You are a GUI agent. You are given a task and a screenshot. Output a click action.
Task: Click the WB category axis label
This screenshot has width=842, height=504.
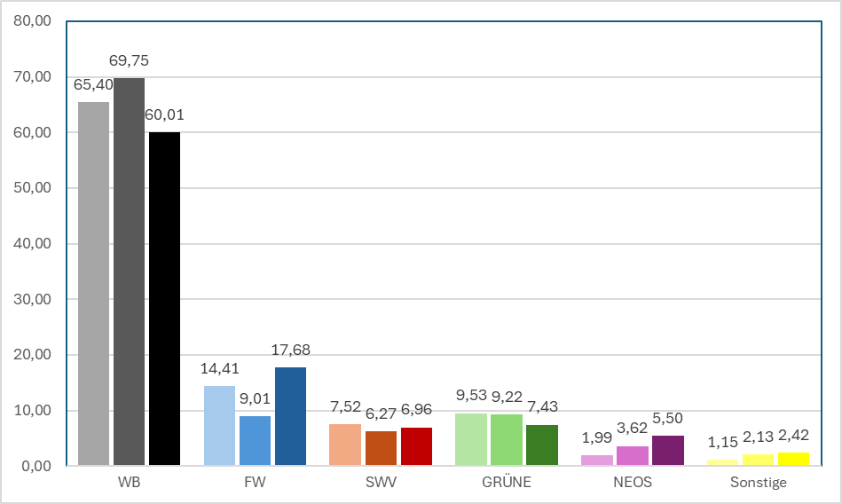129,482
